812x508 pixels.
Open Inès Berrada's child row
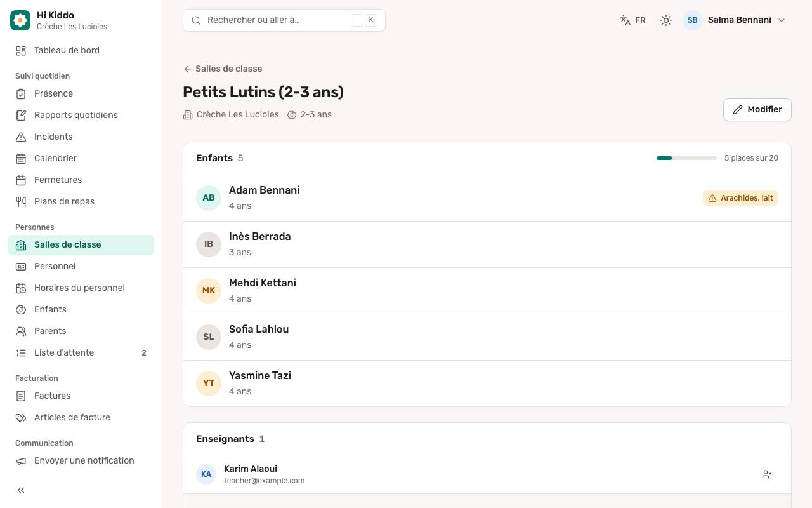[x=487, y=244]
